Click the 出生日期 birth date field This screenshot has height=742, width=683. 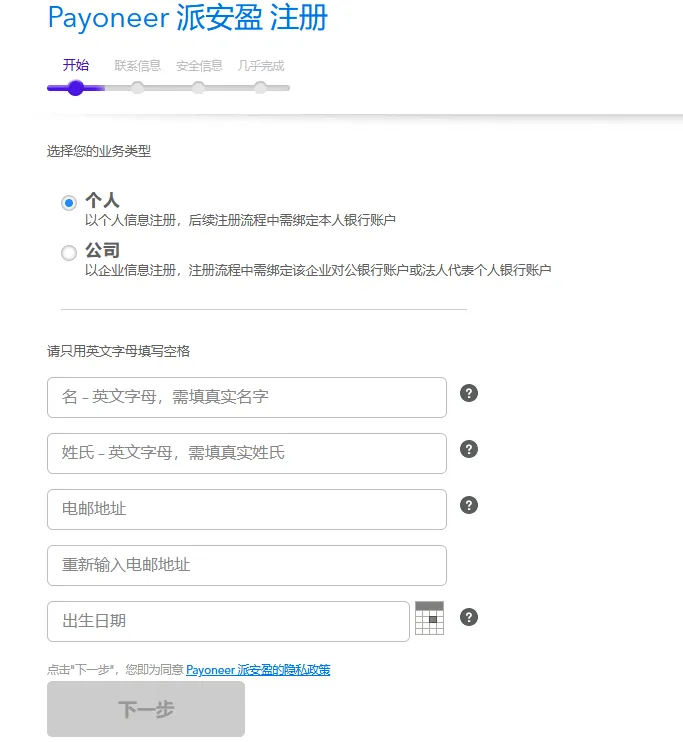point(228,621)
